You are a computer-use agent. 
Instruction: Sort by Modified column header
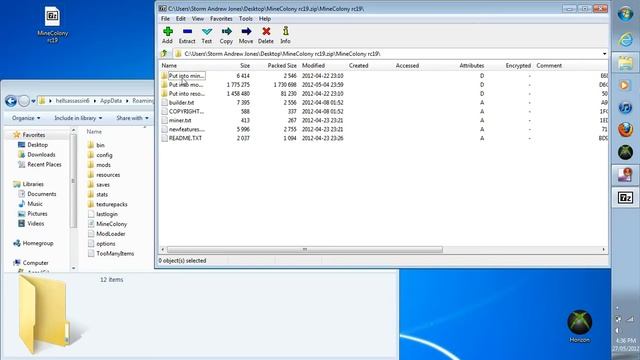point(313,65)
